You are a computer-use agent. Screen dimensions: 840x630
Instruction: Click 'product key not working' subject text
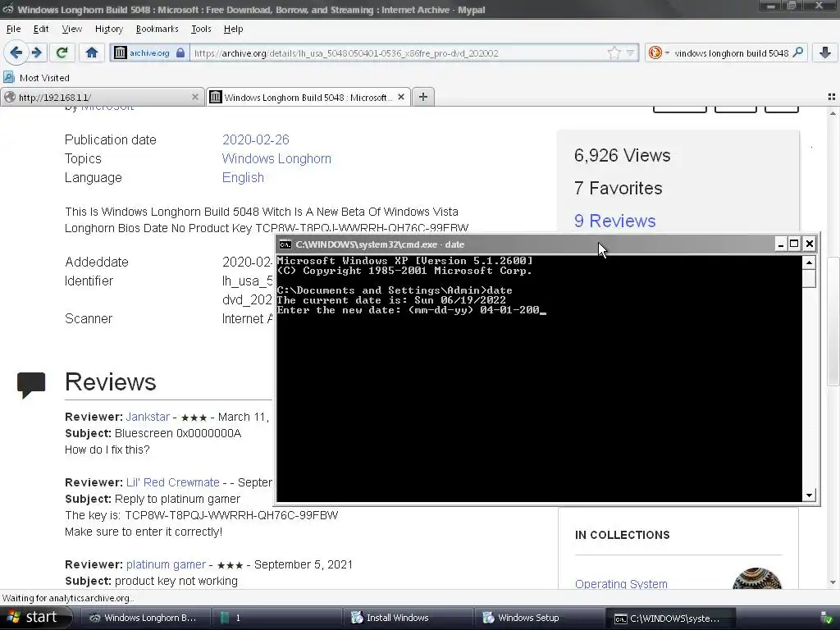(176, 581)
